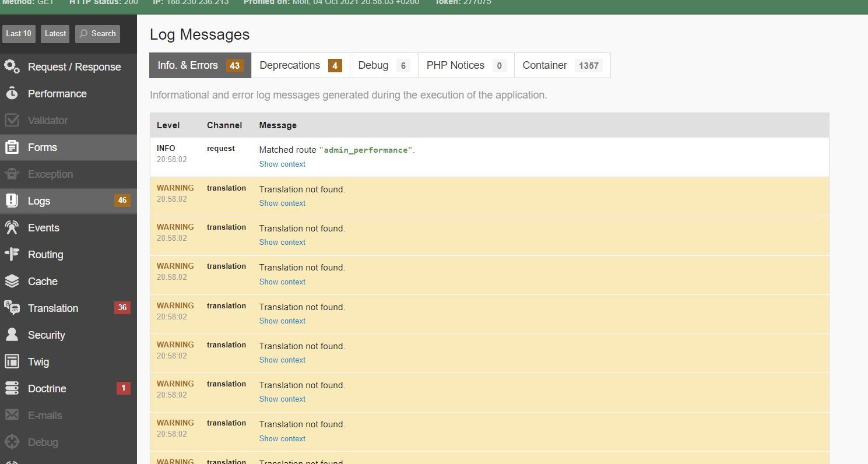Screen dimensions: 868x464
Task: Click the request channel label
Action: point(221,149)
